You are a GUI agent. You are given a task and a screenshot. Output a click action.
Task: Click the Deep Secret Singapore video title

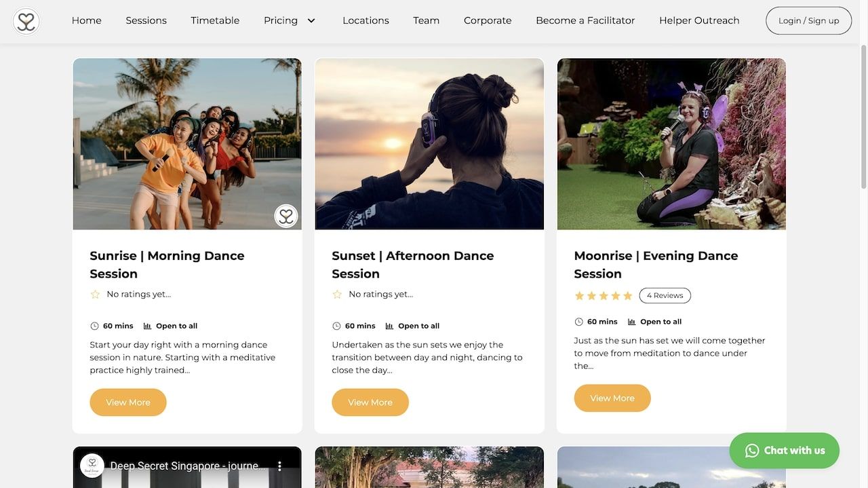point(188,466)
